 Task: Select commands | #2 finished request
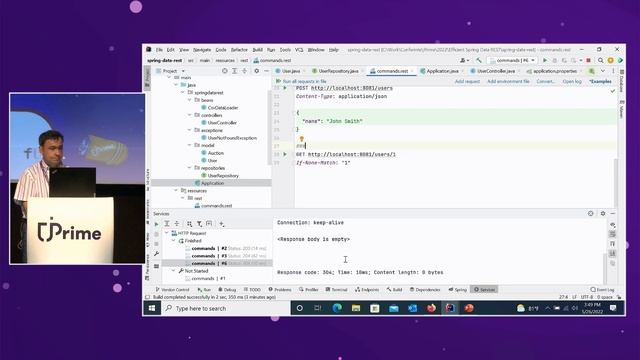[226, 248]
